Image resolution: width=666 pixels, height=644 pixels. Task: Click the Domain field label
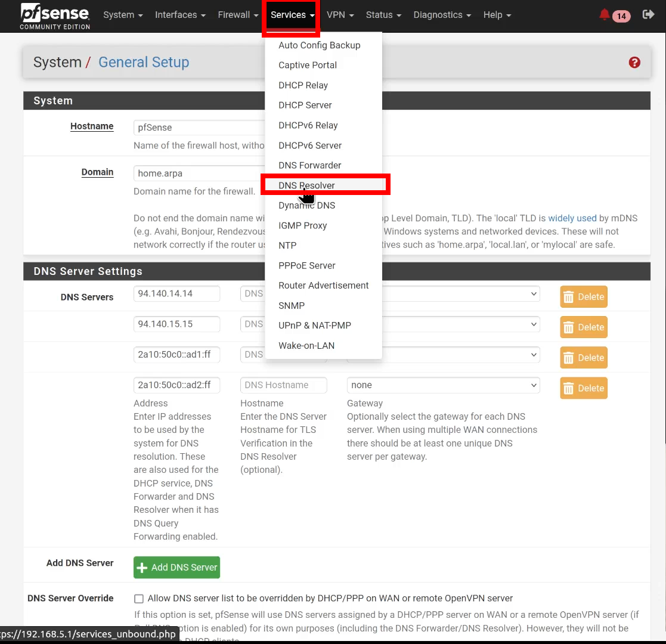click(97, 172)
